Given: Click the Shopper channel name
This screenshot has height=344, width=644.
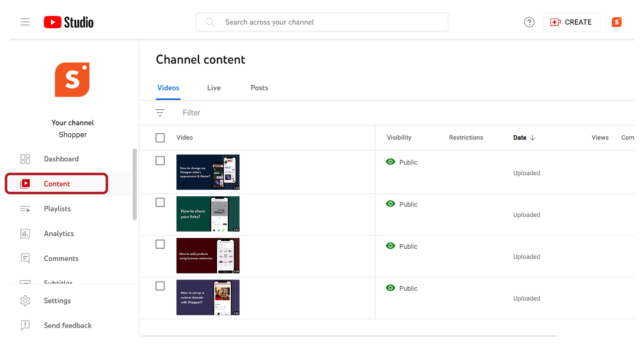Looking at the screenshot, I should coord(73,135).
